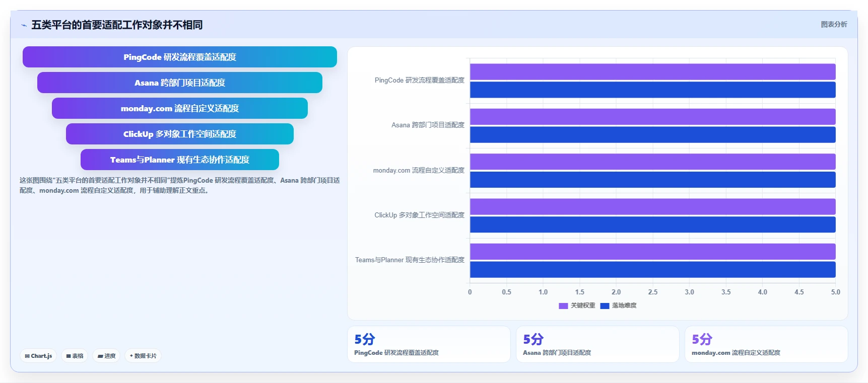Viewport: 868px width, 383px height.
Task: Click the purple bar for ClickUp 多对象工作空间适配度
Action: (x=653, y=206)
